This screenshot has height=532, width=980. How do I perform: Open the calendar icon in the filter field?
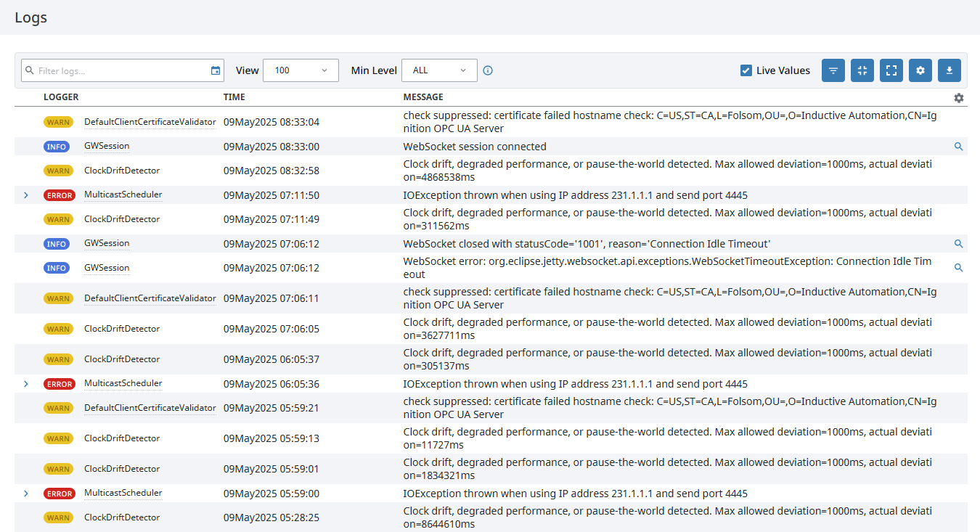[215, 70]
